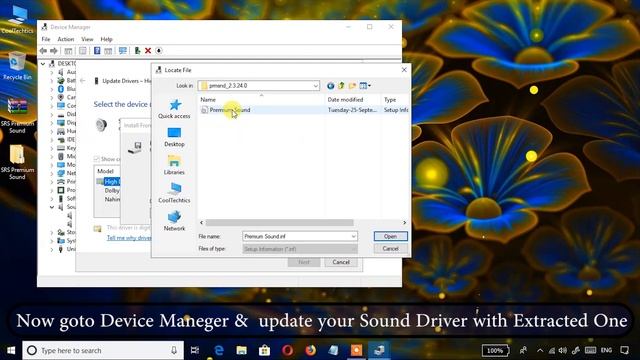The image size is (640, 360).
Task: Click the ENG language indicator in tray
Action: pos(607,350)
